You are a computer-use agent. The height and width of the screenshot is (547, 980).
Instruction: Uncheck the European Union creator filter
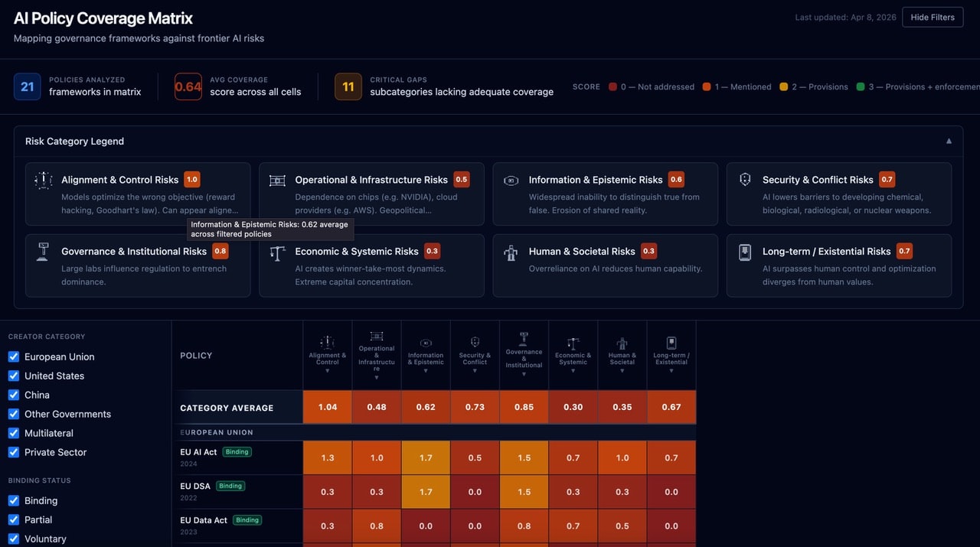coord(13,357)
